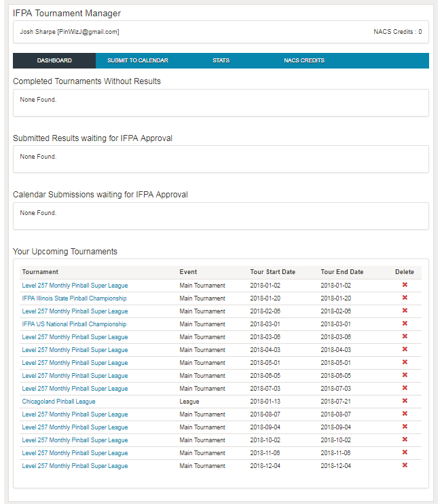Open Level 257 league dated 2018-09-04
The width and height of the screenshot is (442, 504).
point(75,427)
